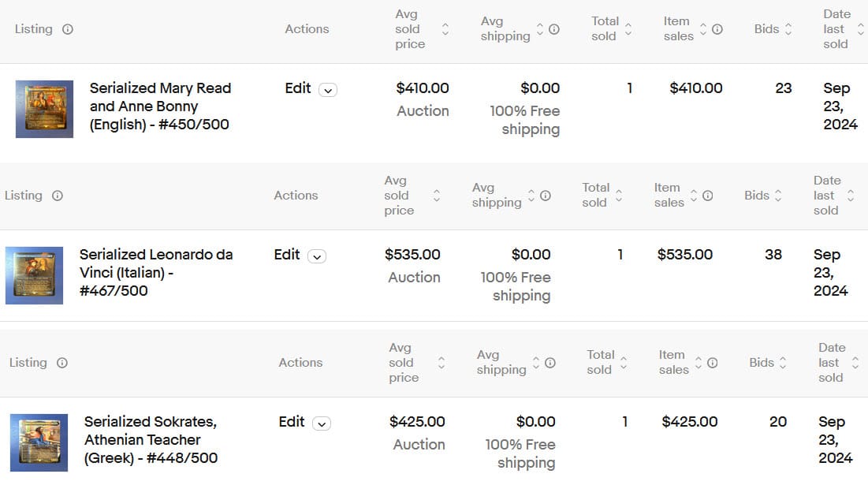Expand Edit dropdown arrow for Mary Read listing

click(328, 90)
